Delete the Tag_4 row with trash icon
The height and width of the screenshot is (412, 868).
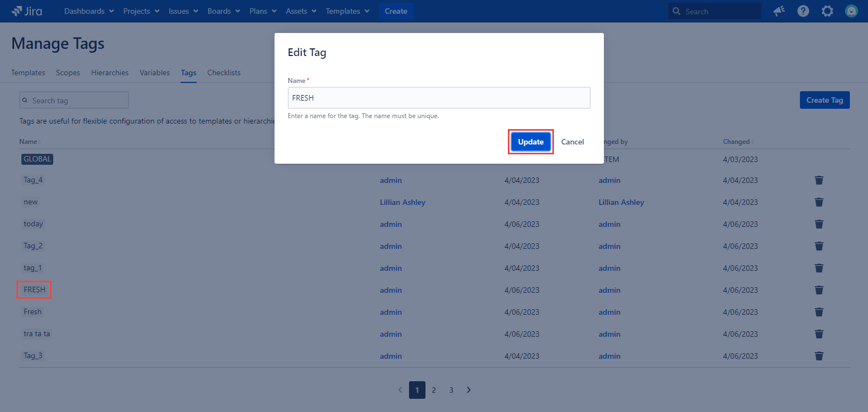pos(819,180)
